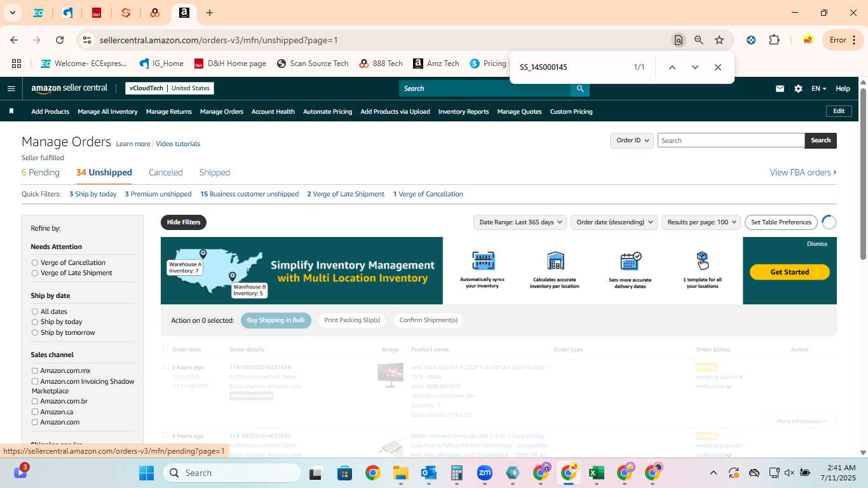The height and width of the screenshot is (488, 868).
Task: Click Set Table Preferences button
Action: (781, 222)
